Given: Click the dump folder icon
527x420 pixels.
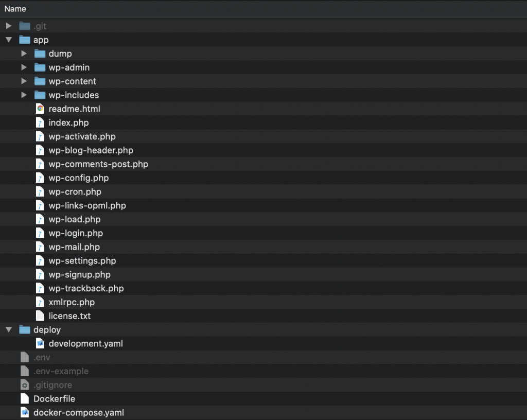Looking at the screenshot, I should [x=40, y=54].
